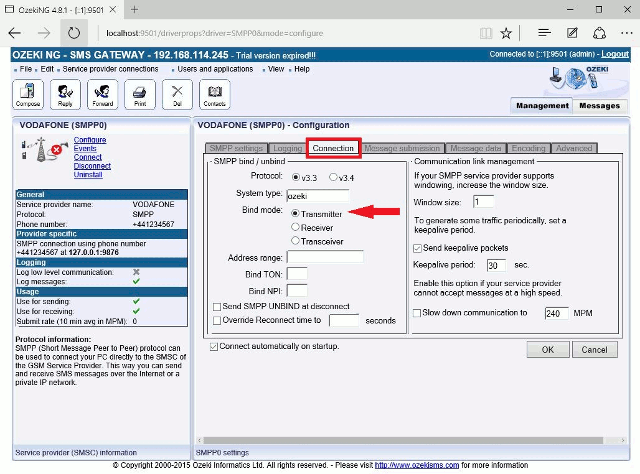This screenshot has width=640, height=474.
Task: Open the Messages tab
Action: point(600,106)
